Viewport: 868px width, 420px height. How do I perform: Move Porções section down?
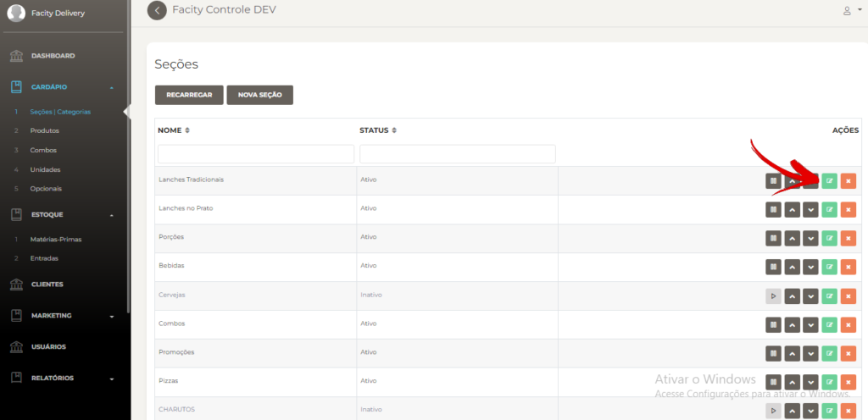click(811, 238)
